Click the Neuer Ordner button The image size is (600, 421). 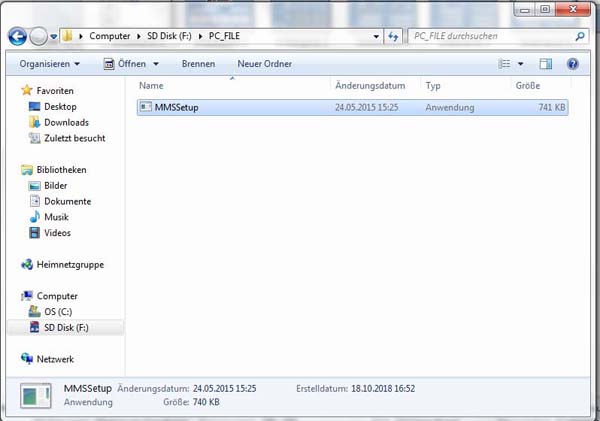coord(264,63)
